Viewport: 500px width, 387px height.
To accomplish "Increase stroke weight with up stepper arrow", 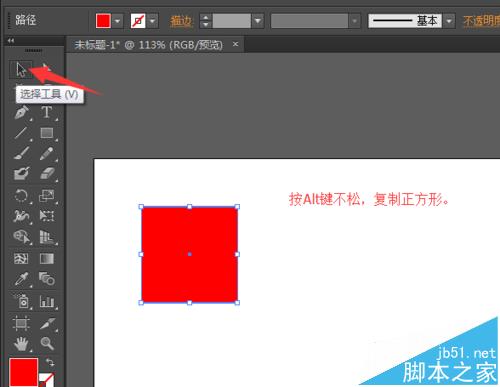I will tap(206, 17).
